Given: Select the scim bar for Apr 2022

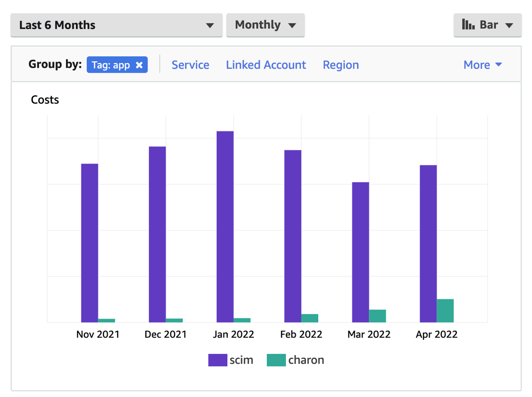Looking at the screenshot, I should (428, 244).
